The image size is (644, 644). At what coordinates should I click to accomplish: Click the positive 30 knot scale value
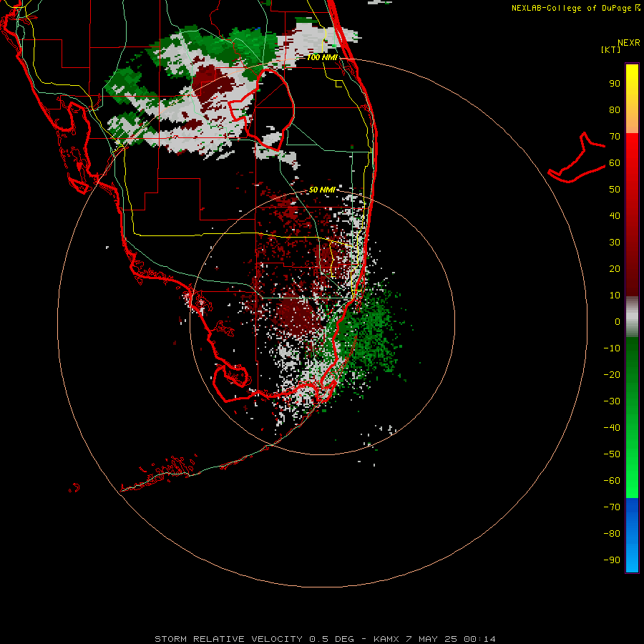pyautogui.click(x=615, y=243)
